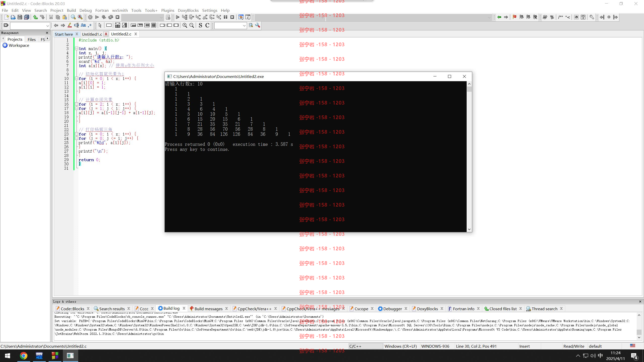The height and width of the screenshot is (362, 644).
Task: Abort the current build
Action: click(117, 17)
